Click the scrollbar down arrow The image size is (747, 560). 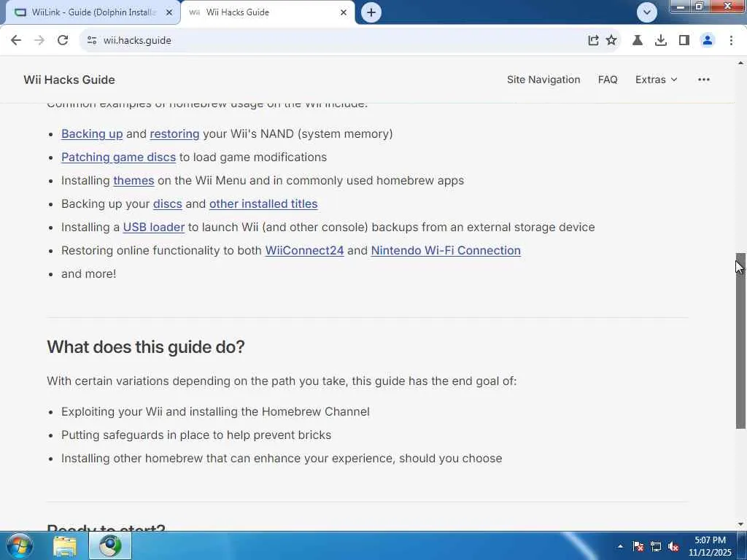tap(740, 524)
